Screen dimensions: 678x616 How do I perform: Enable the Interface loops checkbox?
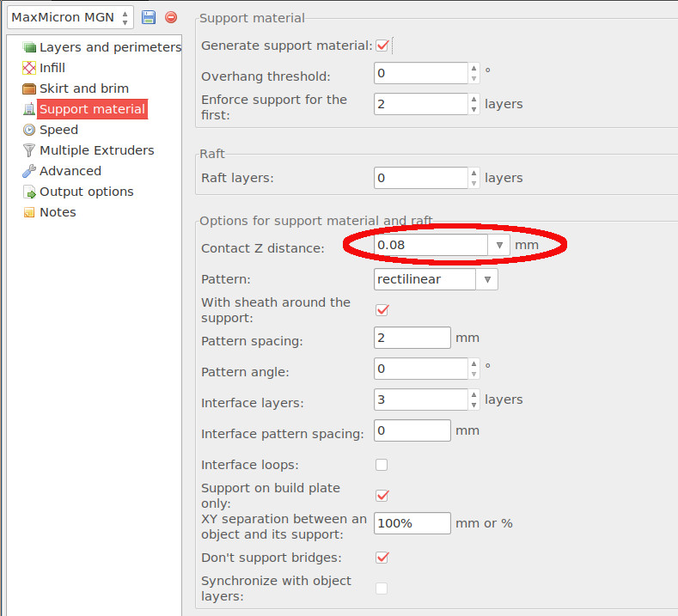[382, 465]
